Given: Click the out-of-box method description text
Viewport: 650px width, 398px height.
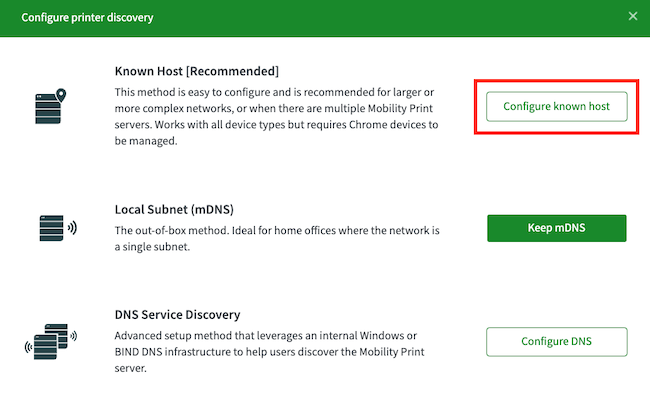Looking at the screenshot, I should [x=277, y=238].
